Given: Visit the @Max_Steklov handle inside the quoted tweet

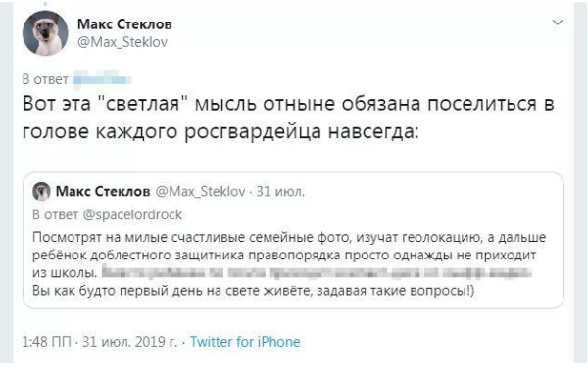Looking at the screenshot, I should pyautogui.click(x=200, y=192).
